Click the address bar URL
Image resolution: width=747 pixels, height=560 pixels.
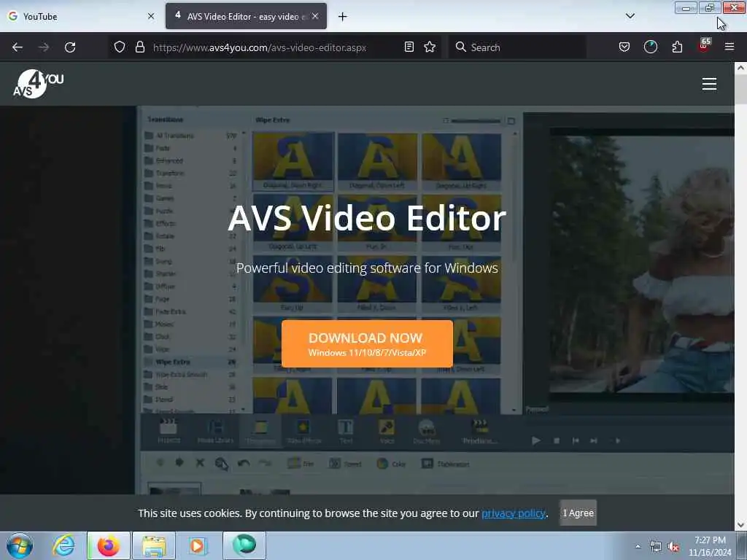coord(260,47)
